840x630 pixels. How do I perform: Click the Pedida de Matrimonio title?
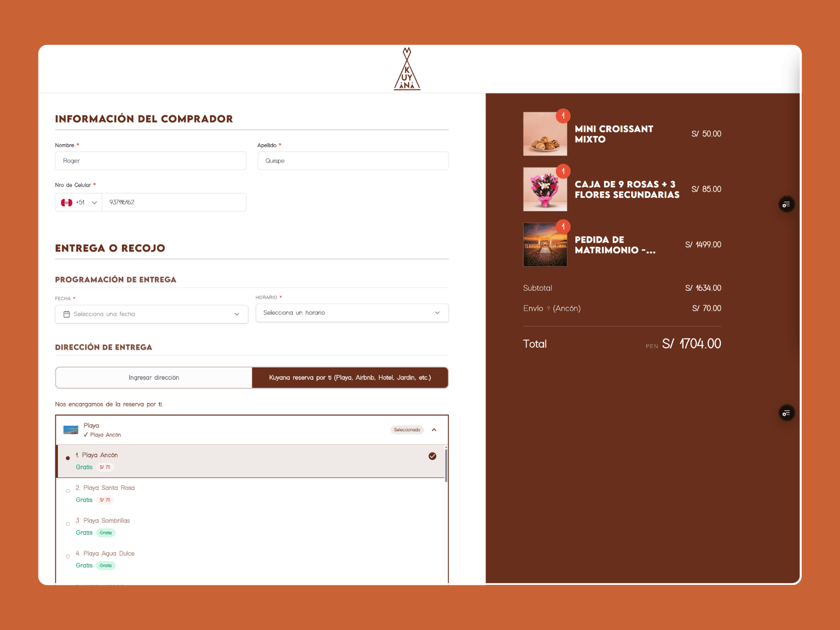[615, 245]
